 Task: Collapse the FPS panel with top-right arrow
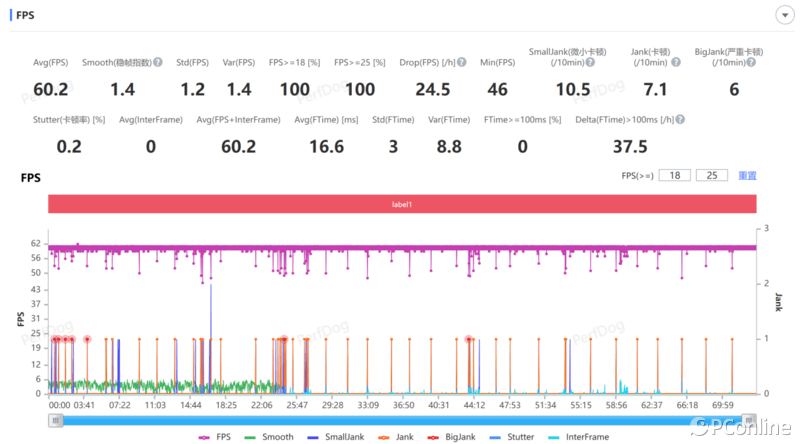pos(783,16)
